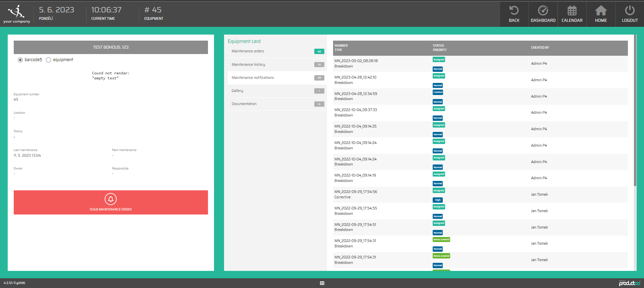Select the barcode5 radio button
This screenshot has height=288, width=644.
click(20, 60)
